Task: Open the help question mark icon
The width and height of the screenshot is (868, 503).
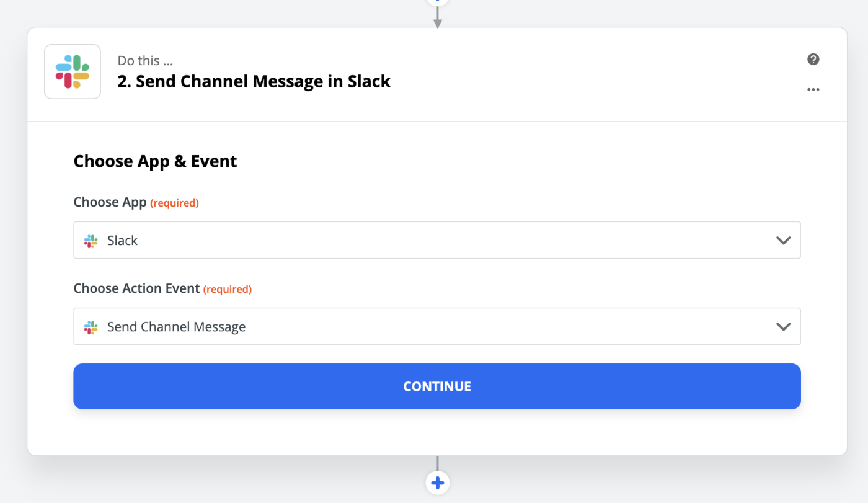Action: point(813,60)
